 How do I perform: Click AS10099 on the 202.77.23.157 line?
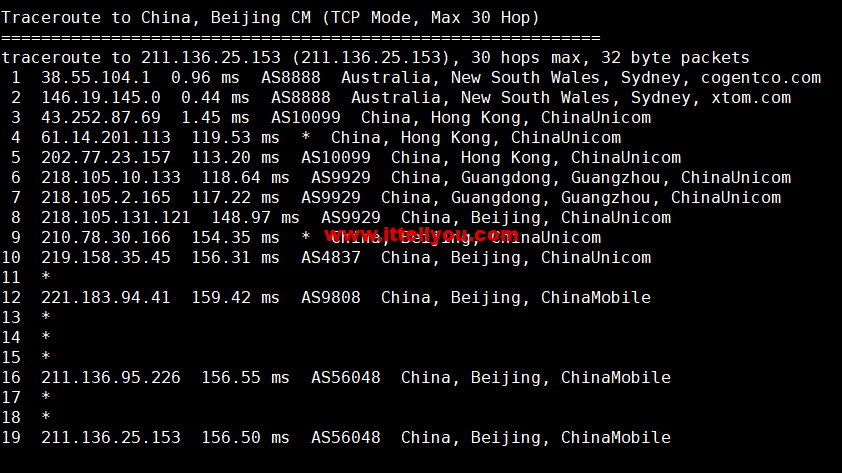click(336, 158)
